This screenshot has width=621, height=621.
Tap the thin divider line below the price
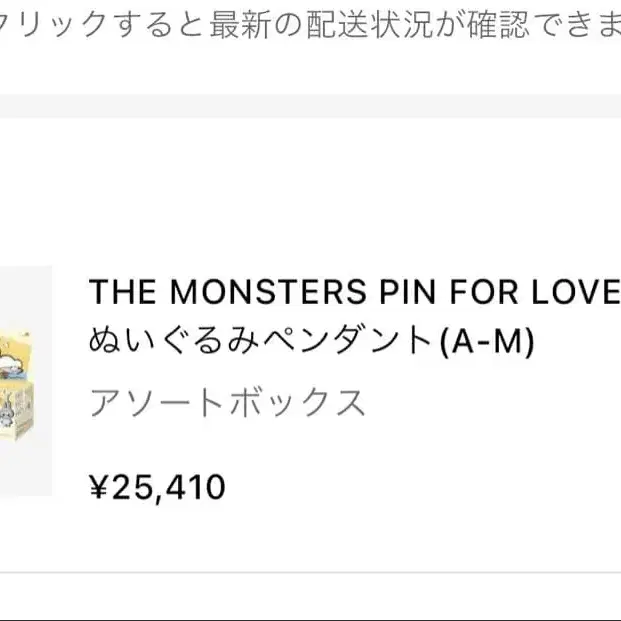pyautogui.click(x=310, y=572)
